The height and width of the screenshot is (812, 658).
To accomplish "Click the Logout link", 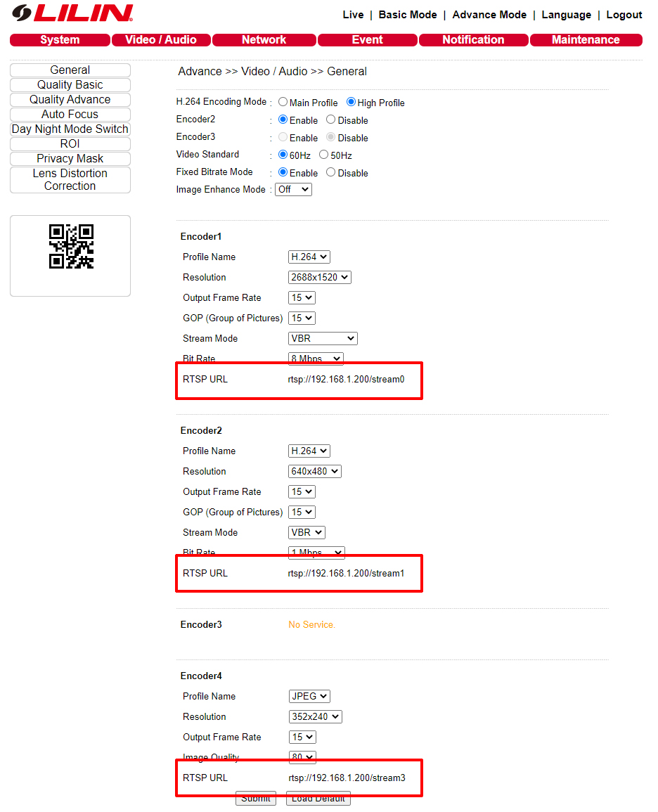I will (x=624, y=15).
